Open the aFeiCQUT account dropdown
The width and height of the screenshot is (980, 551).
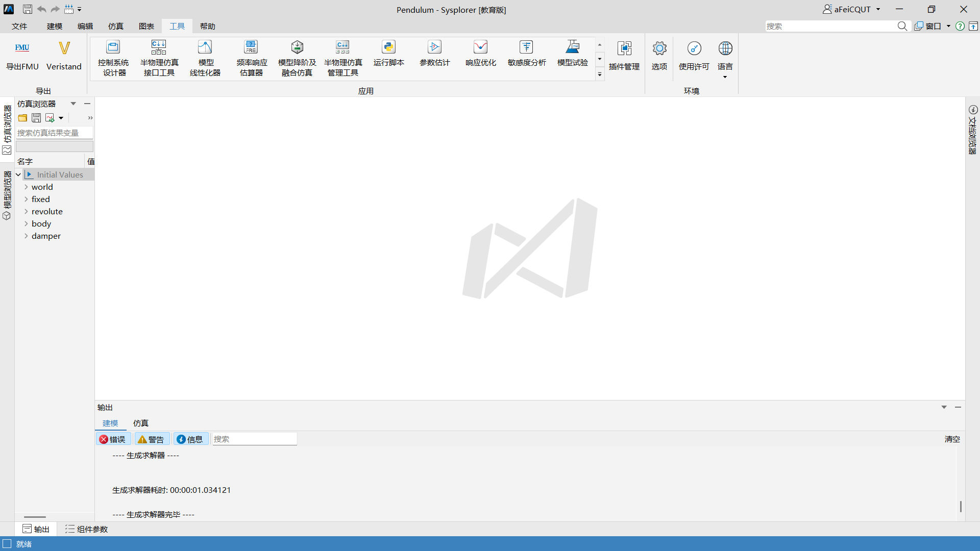[x=878, y=9]
